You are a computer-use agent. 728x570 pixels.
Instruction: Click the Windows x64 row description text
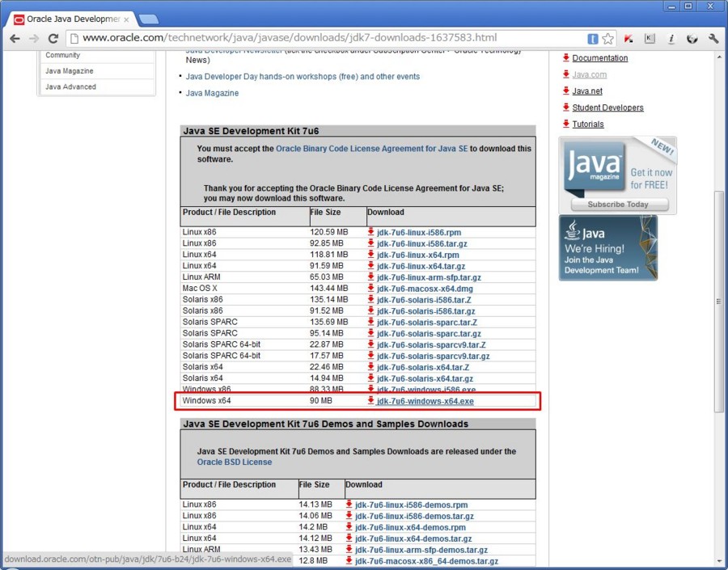(x=206, y=400)
